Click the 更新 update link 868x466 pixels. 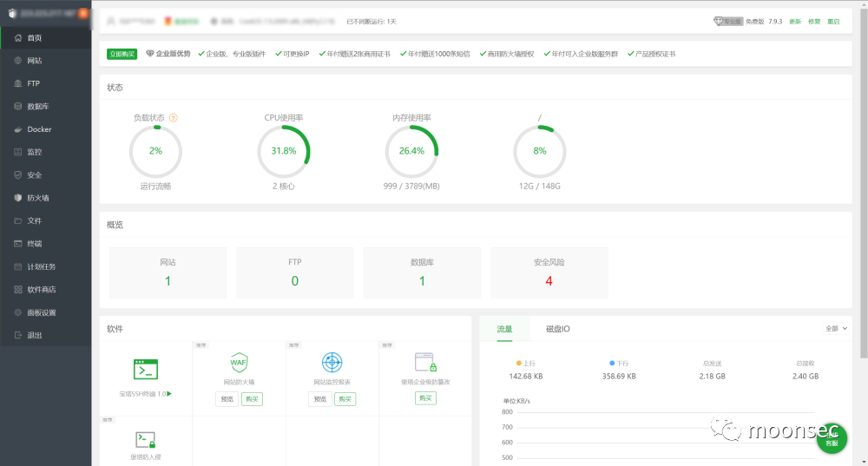pyautogui.click(x=795, y=22)
